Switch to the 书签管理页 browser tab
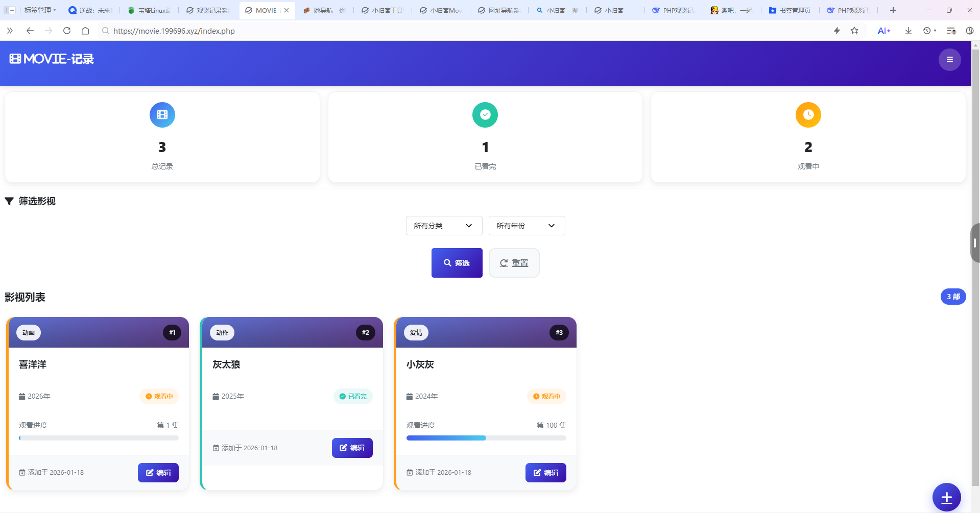980x513 pixels. pyautogui.click(x=790, y=10)
